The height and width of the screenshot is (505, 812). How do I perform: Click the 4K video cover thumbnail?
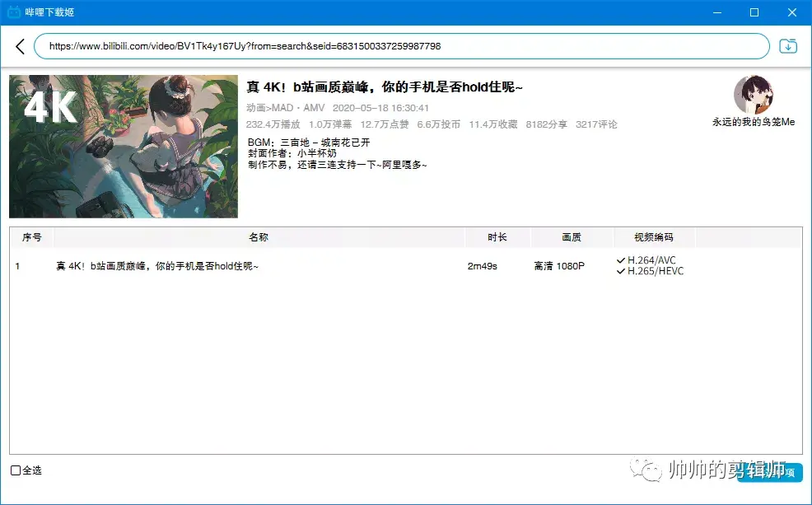[122, 146]
